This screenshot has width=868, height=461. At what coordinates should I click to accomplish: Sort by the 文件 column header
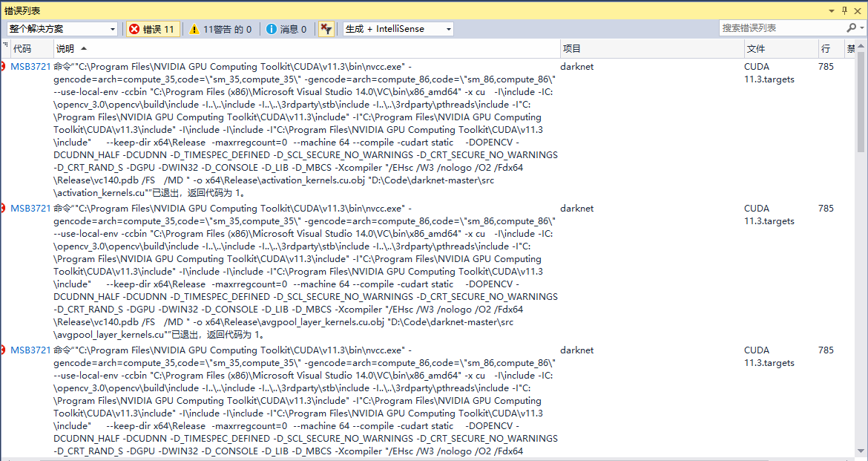click(755, 48)
